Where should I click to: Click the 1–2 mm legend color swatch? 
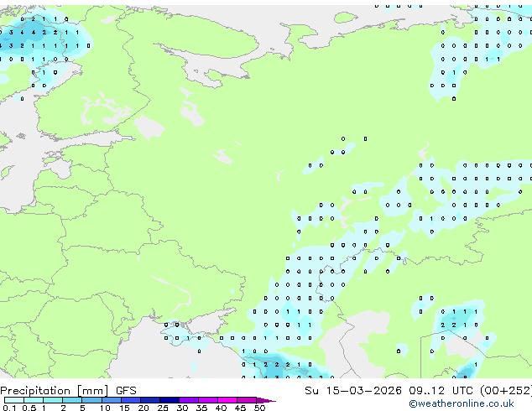pyautogui.click(x=53, y=400)
